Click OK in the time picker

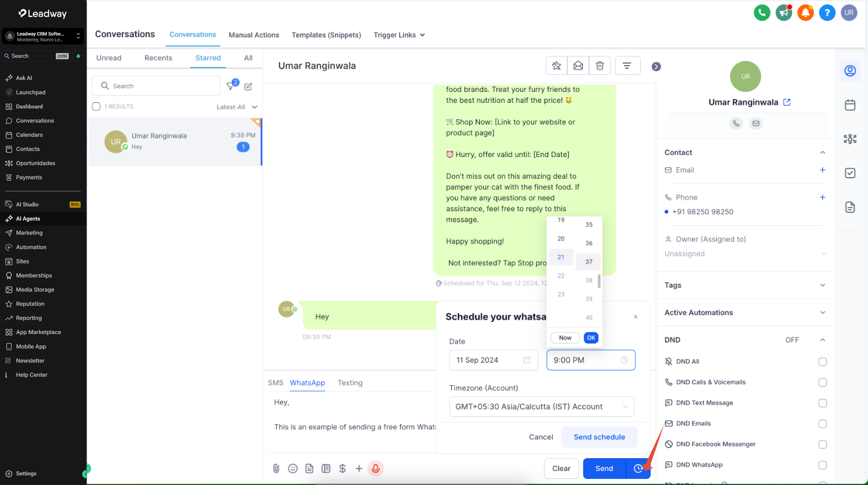[591, 338]
